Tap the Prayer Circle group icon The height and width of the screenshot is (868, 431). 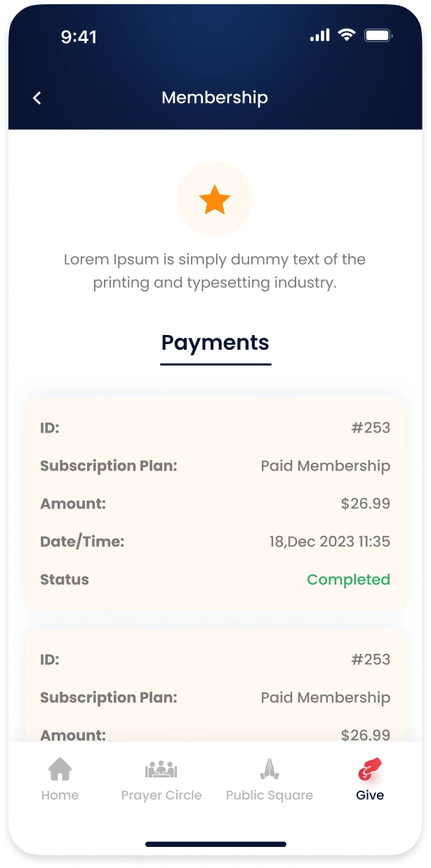[161, 770]
